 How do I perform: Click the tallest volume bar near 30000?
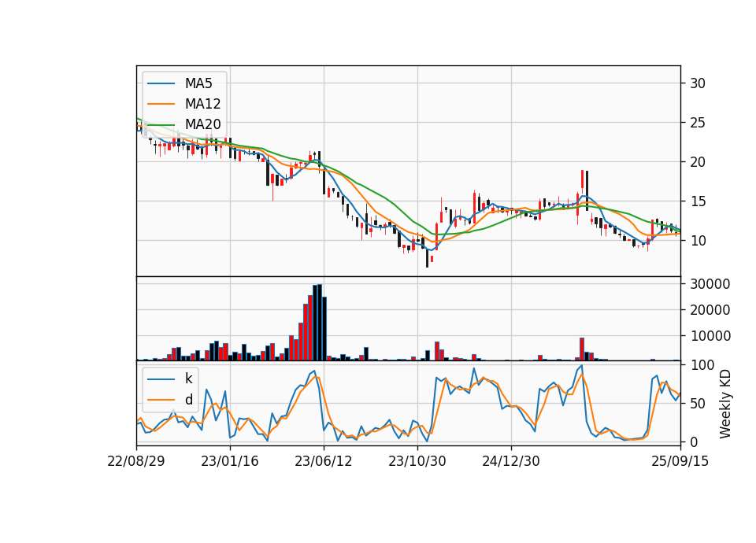pos(319,323)
